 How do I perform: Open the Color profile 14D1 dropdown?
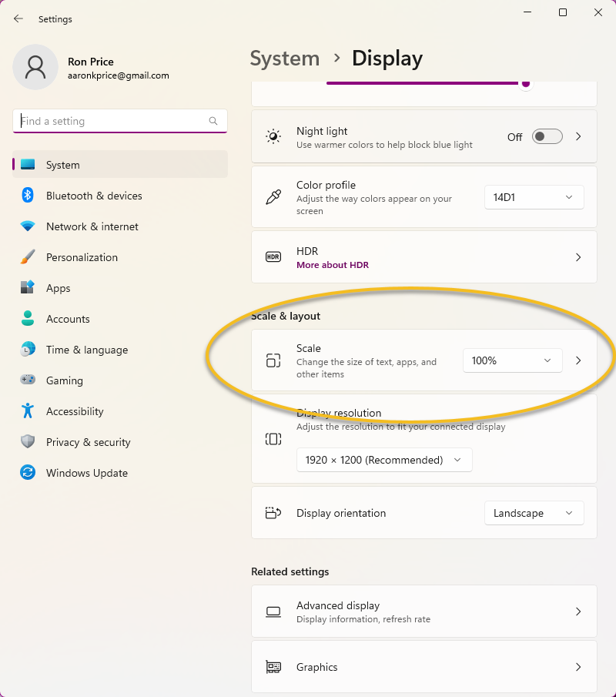click(x=534, y=197)
